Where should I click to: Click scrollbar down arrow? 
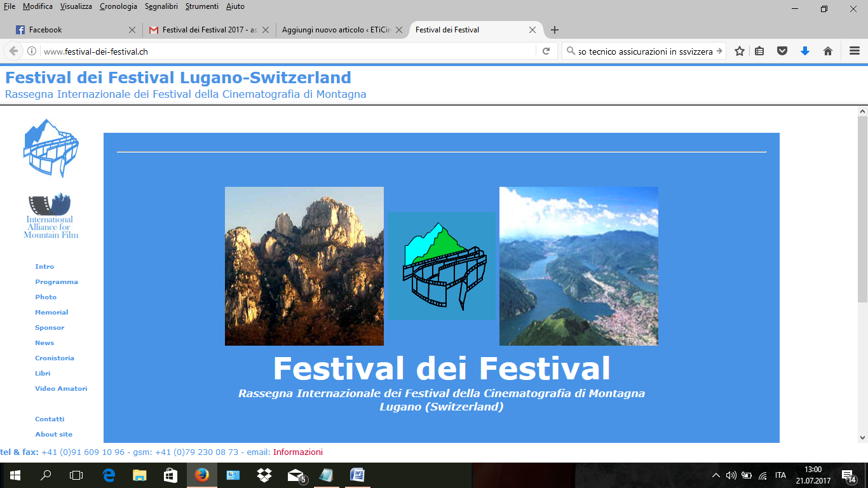pyautogui.click(x=862, y=437)
